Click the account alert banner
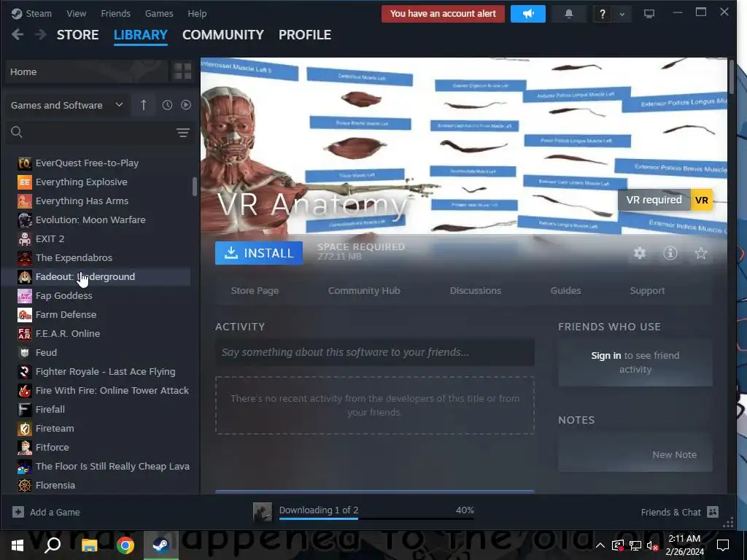 [x=443, y=14]
